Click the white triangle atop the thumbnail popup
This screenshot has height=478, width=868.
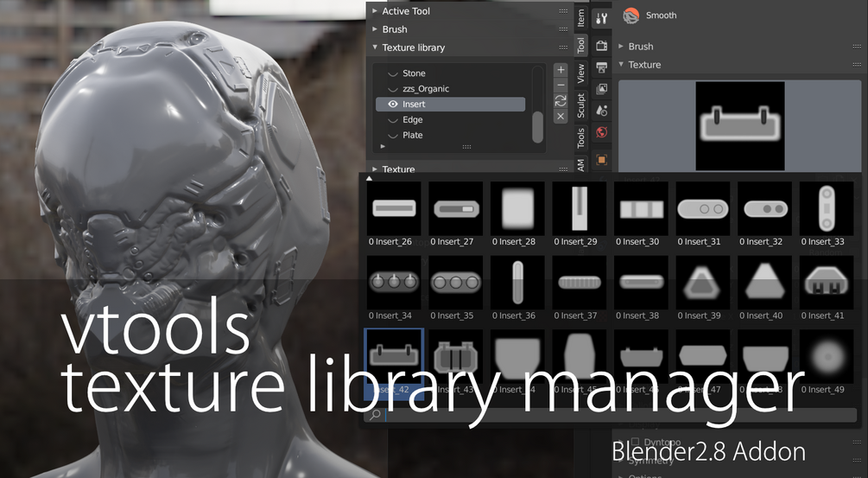click(370, 178)
